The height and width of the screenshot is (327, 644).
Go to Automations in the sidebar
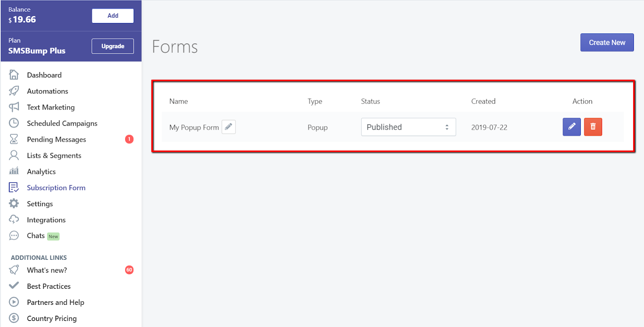coord(47,91)
